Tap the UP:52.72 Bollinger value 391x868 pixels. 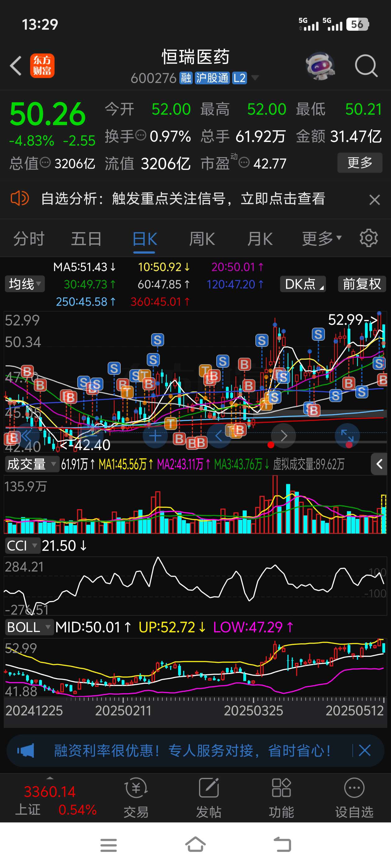172,627
